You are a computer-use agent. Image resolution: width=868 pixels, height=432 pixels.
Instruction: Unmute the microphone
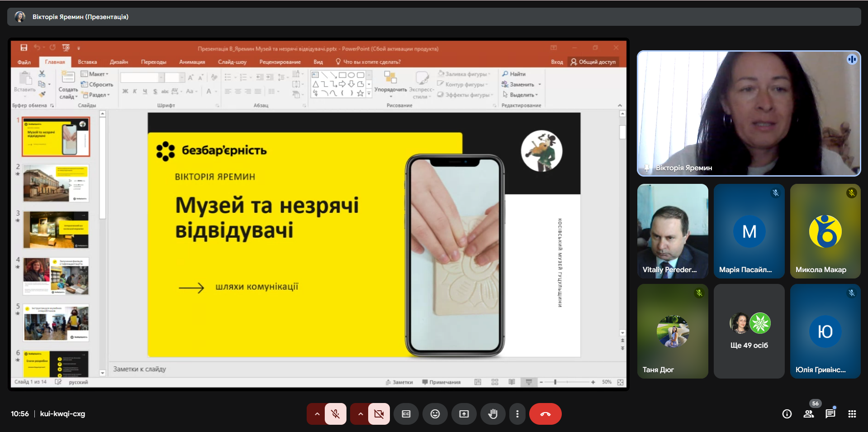[x=335, y=414]
